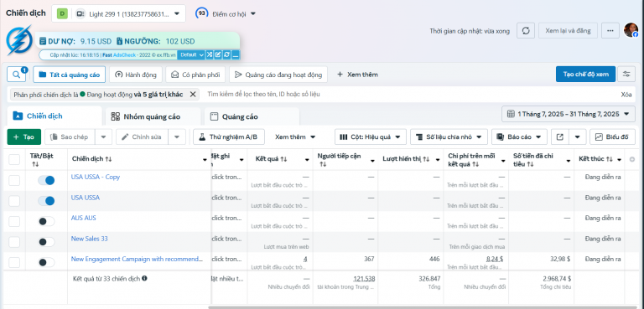
Task: Tick the select-all checkbox in header
Action: [14, 159]
